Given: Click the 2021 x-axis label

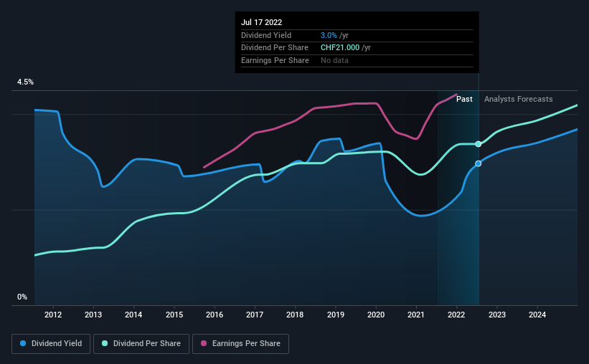Looking at the screenshot, I should (x=416, y=315).
